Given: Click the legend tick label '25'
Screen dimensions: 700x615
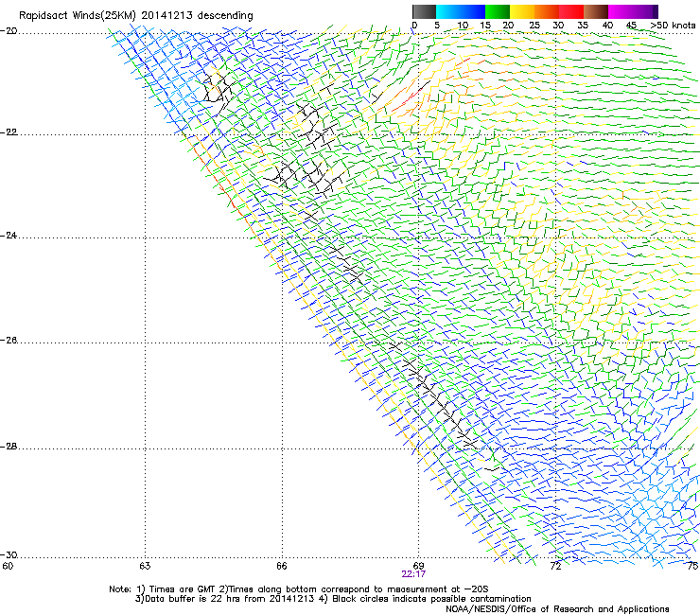Looking at the screenshot, I should tap(534, 26).
